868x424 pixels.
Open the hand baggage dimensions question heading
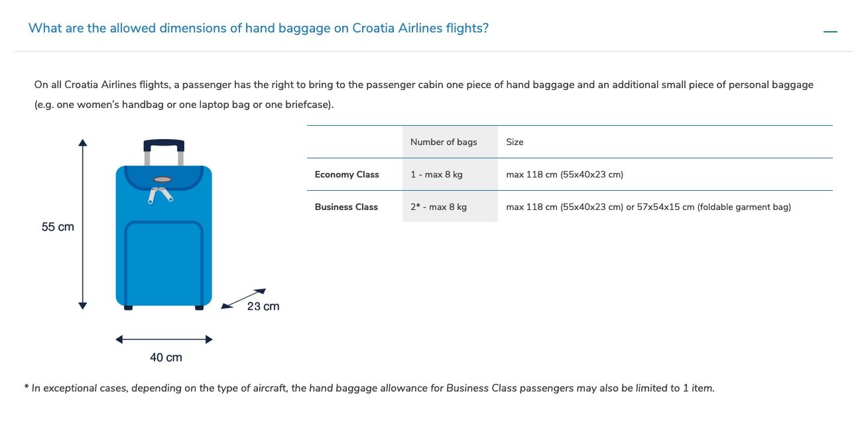[259, 28]
